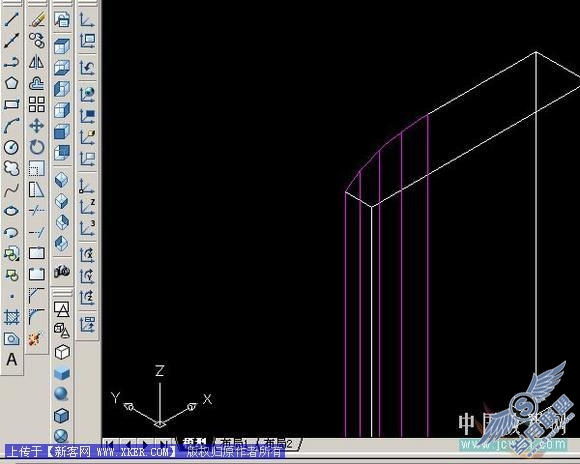Open the 布局1 layout tab
Screen dimensions: 580x464
click(233, 443)
